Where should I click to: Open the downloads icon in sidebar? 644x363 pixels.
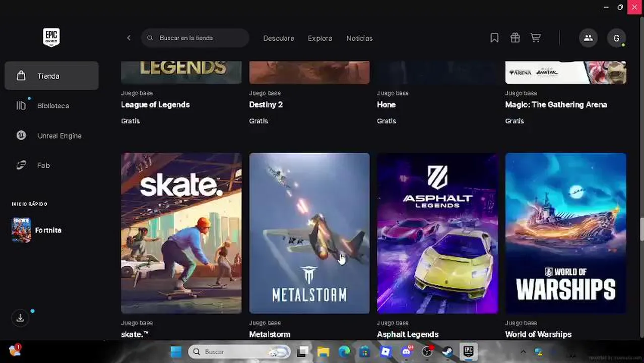point(20,318)
